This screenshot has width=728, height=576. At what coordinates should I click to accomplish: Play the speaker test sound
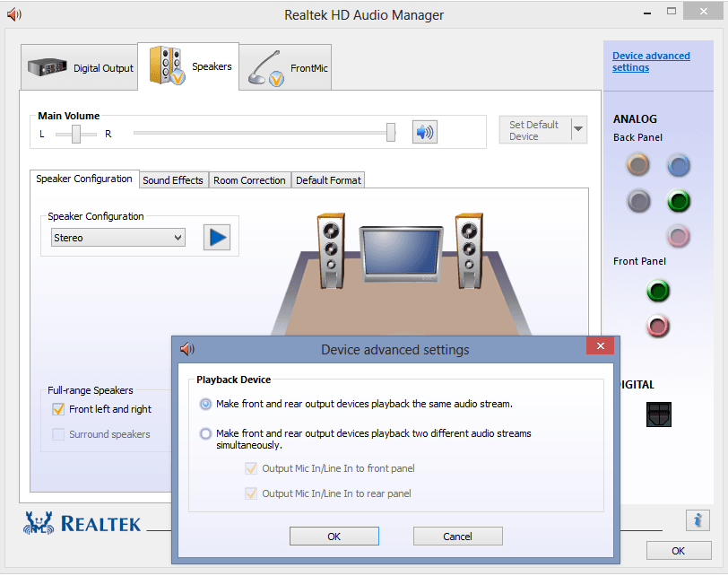pos(216,236)
